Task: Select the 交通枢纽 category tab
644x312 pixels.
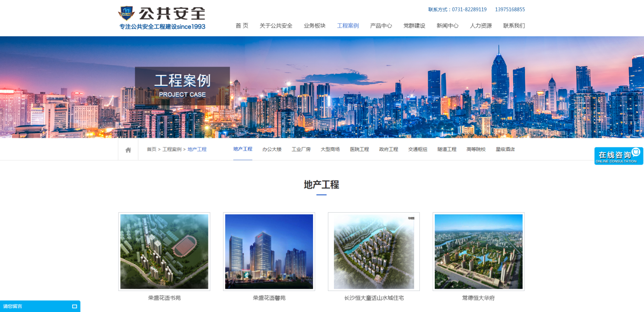Action: [418, 149]
